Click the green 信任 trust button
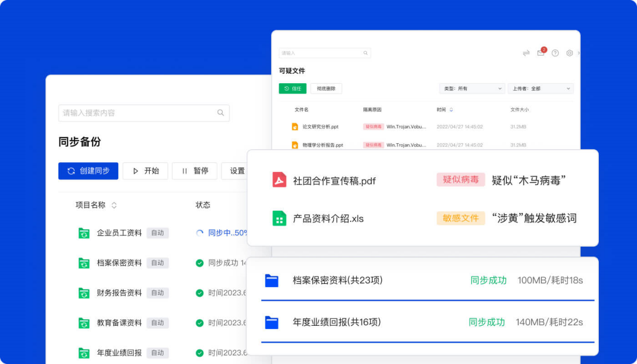This screenshot has height=364, width=637. click(x=292, y=88)
